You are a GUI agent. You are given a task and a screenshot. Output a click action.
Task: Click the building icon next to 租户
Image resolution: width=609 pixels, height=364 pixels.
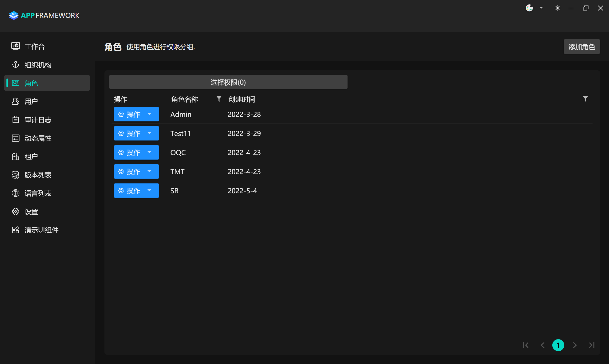[16, 156]
